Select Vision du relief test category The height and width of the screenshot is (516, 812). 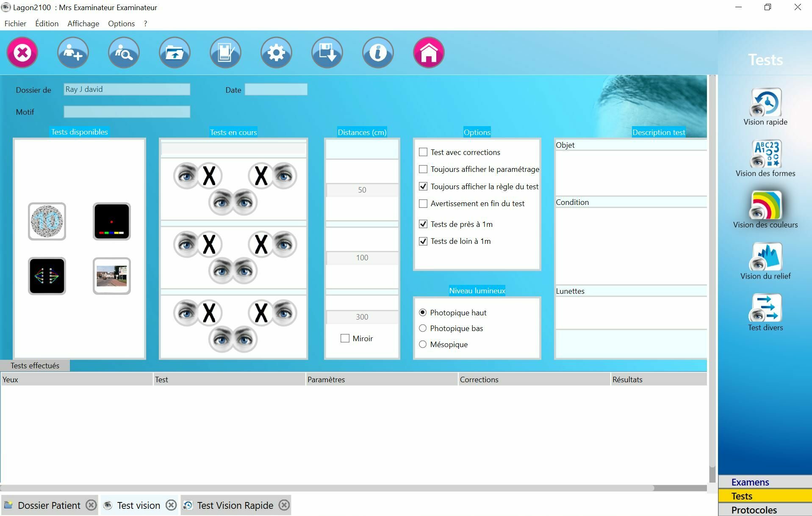[765, 261]
